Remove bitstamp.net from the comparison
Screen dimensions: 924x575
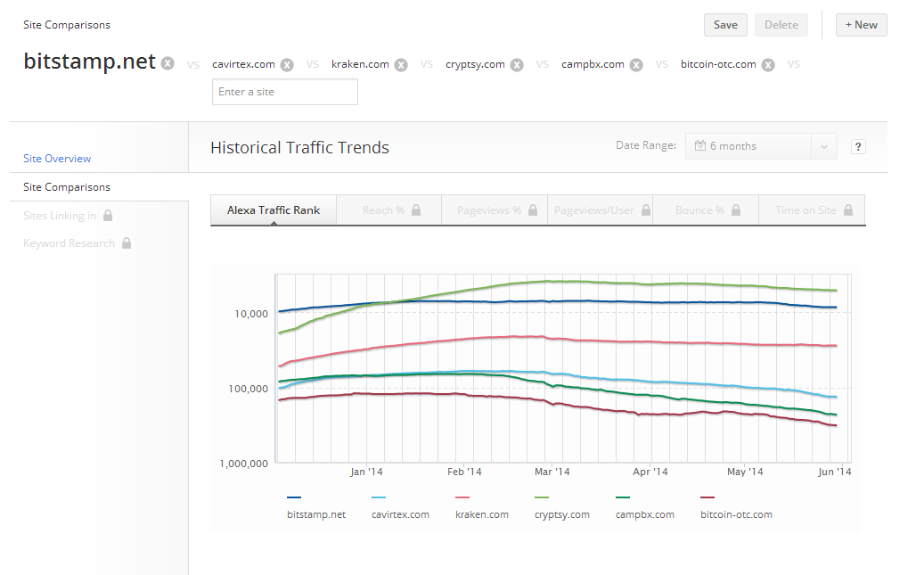[x=168, y=63]
